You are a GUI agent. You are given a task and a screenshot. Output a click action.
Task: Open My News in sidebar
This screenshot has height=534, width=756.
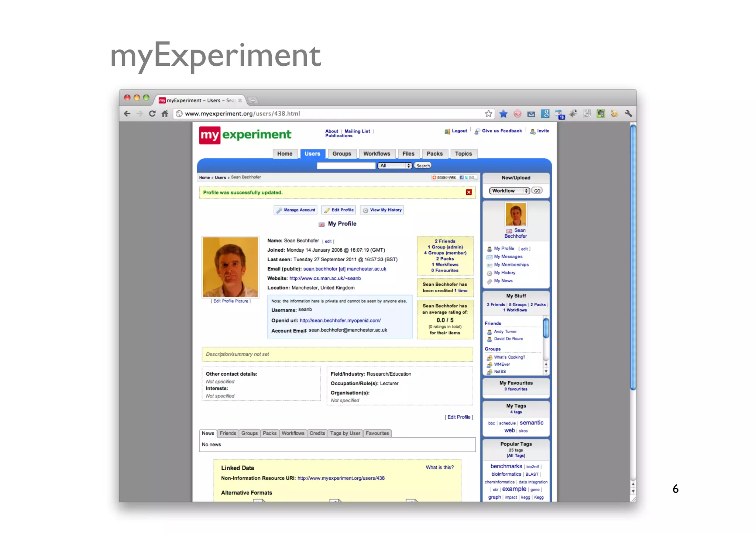pos(503,281)
